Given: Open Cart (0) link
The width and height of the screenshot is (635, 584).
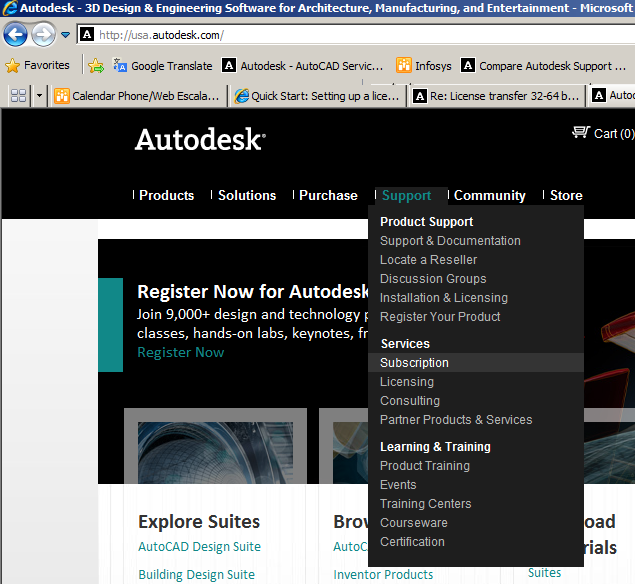Looking at the screenshot, I should tap(614, 134).
